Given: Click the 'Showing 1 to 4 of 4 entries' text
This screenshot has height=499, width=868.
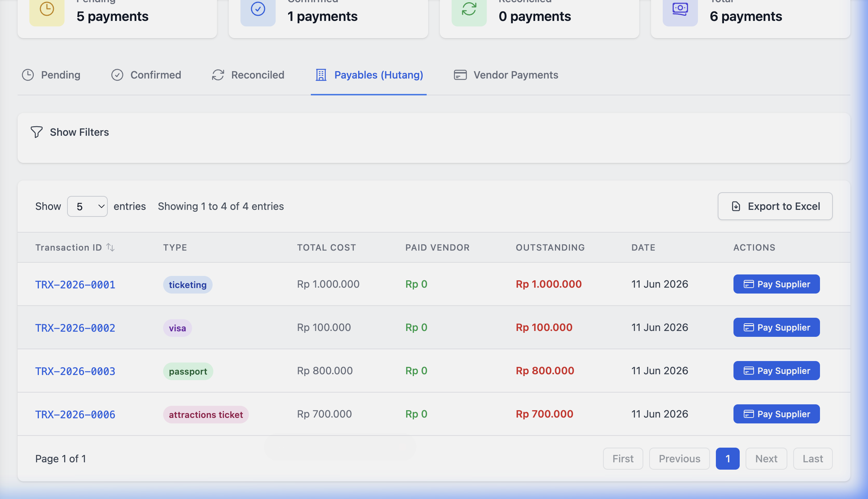Looking at the screenshot, I should pyautogui.click(x=221, y=206).
